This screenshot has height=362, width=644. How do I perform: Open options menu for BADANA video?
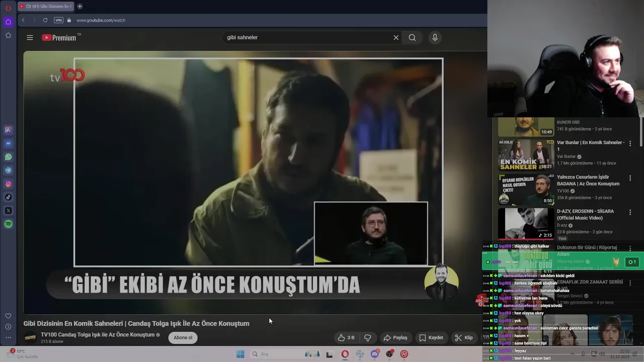[630, 178]
